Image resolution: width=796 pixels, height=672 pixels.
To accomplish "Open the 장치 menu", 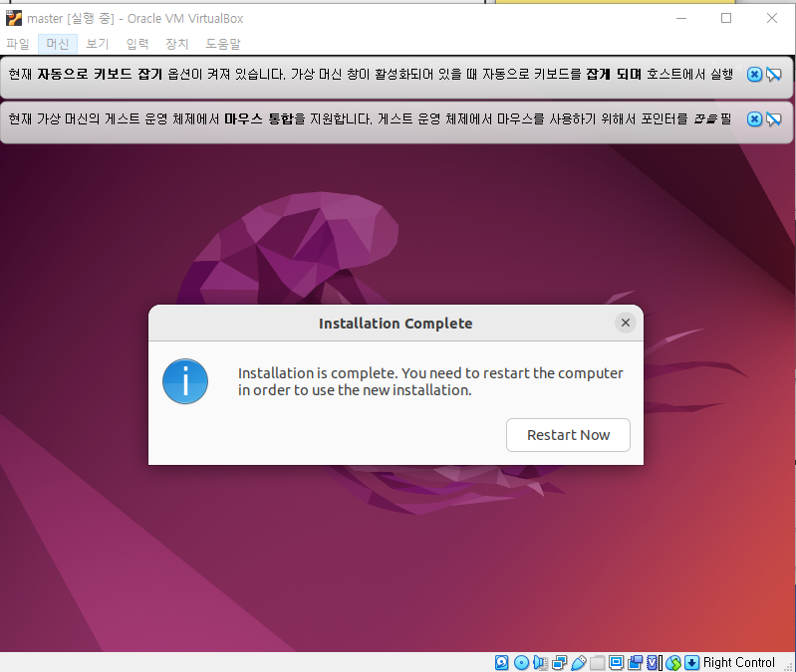I will 176,44.
